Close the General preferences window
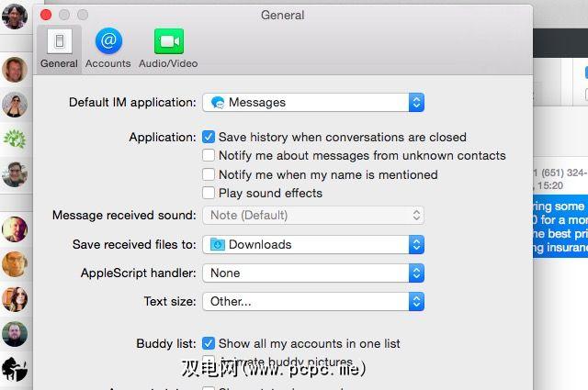The width and height of the screenshot is (588, 390). 46,15
